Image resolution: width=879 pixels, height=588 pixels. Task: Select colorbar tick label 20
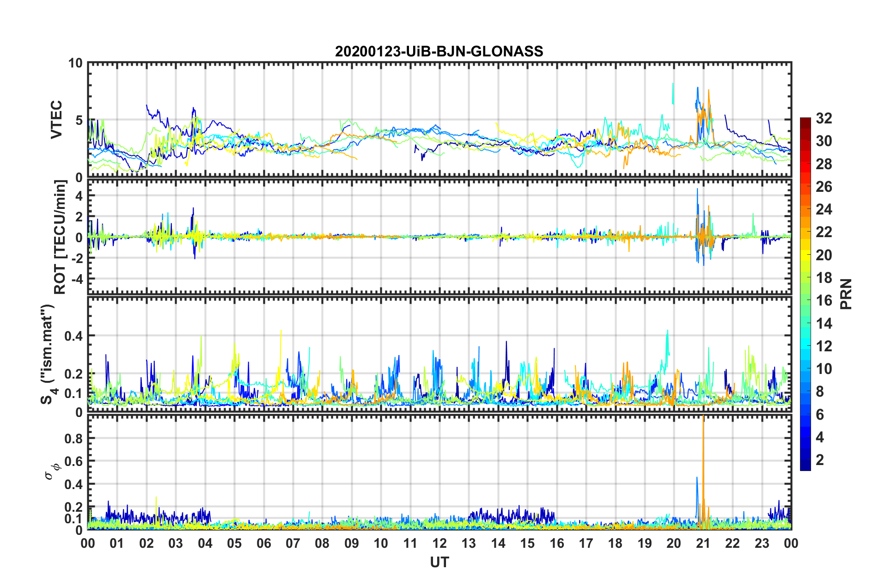tap(824, 255)
